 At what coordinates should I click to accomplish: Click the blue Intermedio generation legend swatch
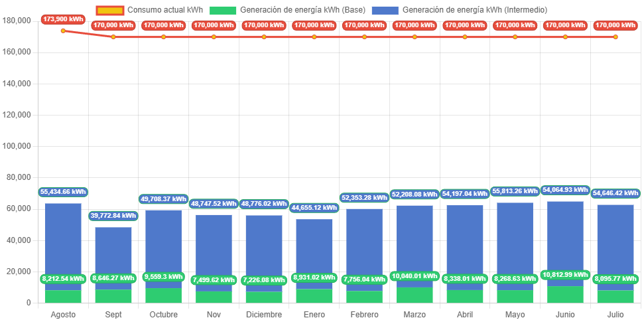tap(385, 10)
